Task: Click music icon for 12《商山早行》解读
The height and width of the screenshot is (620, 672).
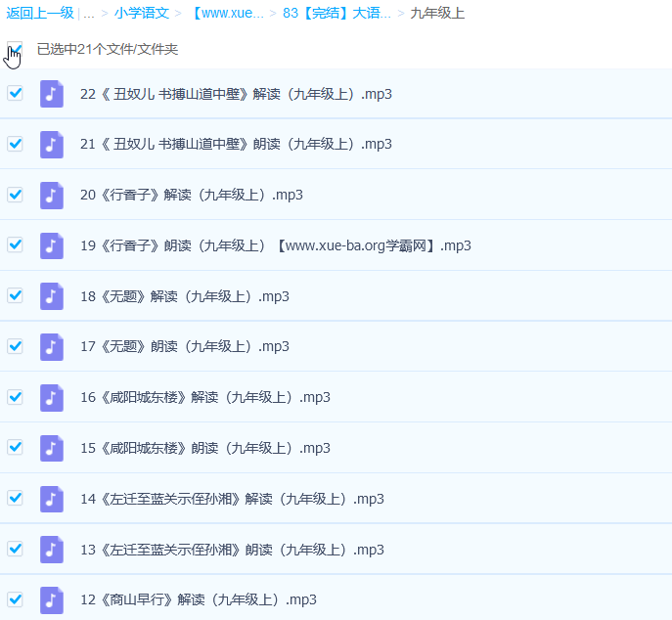Action: coord(52,599)
